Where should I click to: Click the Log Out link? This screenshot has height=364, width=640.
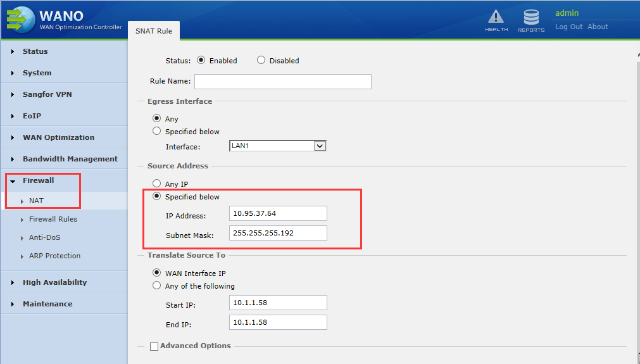[x=568, y=27]
